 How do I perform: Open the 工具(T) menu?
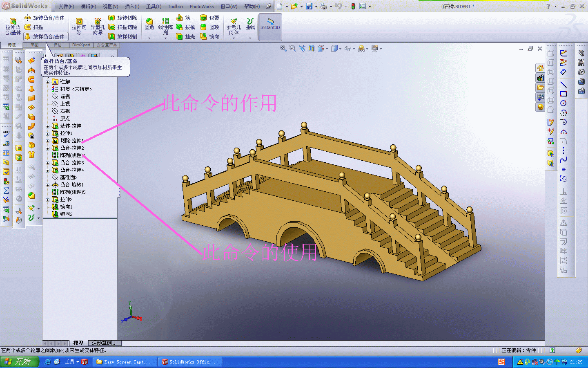click(x=154, y=7)
